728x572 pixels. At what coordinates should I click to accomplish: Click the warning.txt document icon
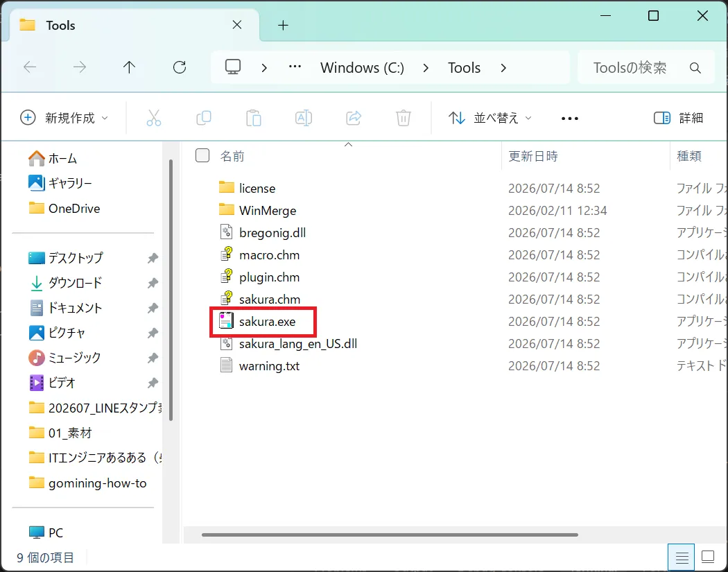[x=226, y=365]
